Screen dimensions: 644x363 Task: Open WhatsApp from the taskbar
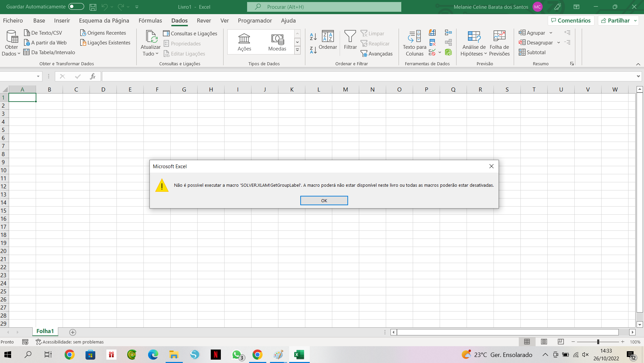click(x=237, y=355)
